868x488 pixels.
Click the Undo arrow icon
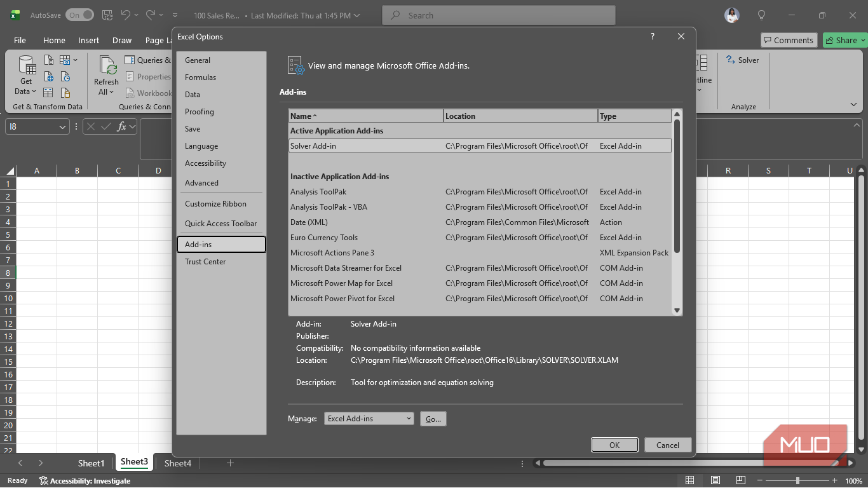[126, 15]
